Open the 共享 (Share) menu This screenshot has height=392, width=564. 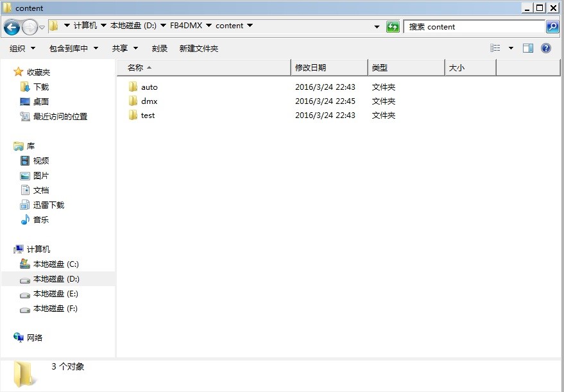pos(124,49)
